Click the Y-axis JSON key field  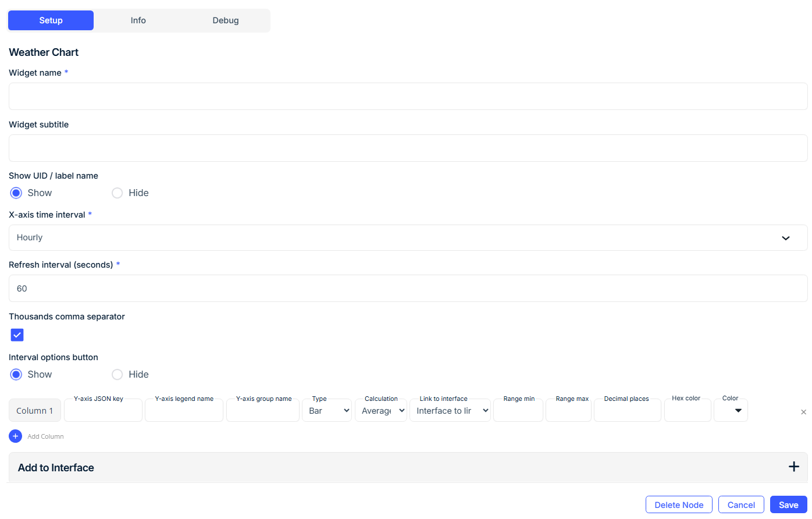pos(103,410)
